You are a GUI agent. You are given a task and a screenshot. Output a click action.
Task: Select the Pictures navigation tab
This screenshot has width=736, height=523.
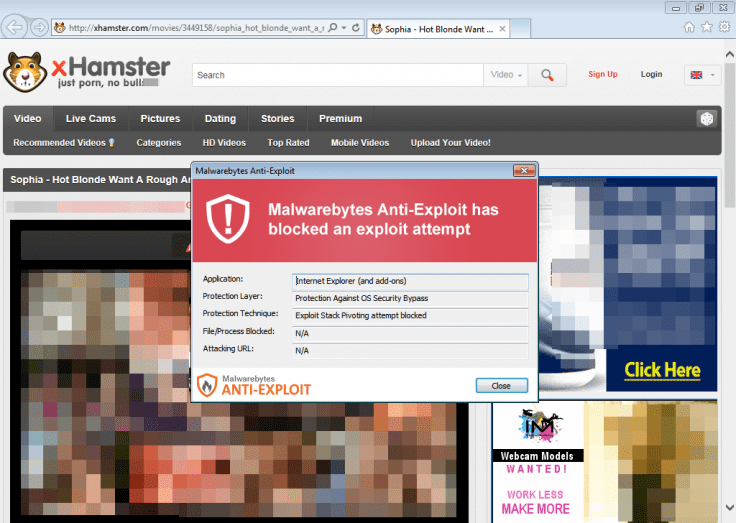160,119
